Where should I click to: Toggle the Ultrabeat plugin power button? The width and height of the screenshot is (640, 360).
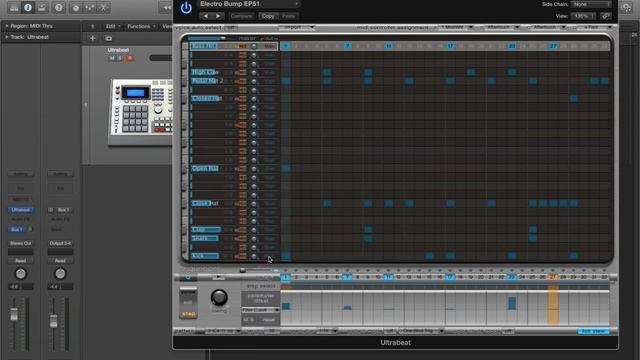point(186,8)
